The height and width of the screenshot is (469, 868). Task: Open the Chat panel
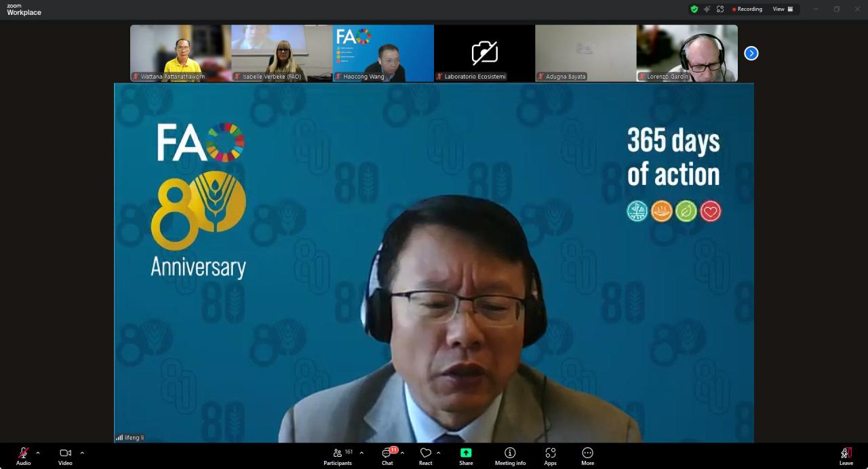(x=387, y=455)
